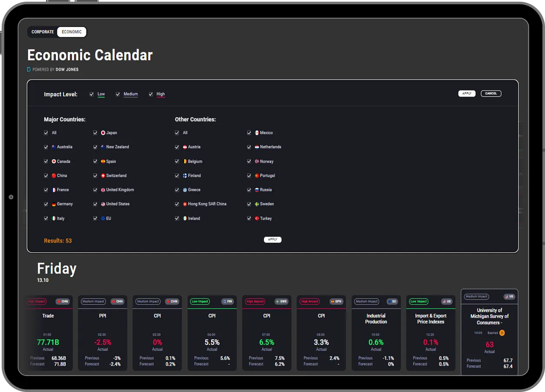Click the Cancel button
This screenshot has width=545, height=392.
point(491,93)
